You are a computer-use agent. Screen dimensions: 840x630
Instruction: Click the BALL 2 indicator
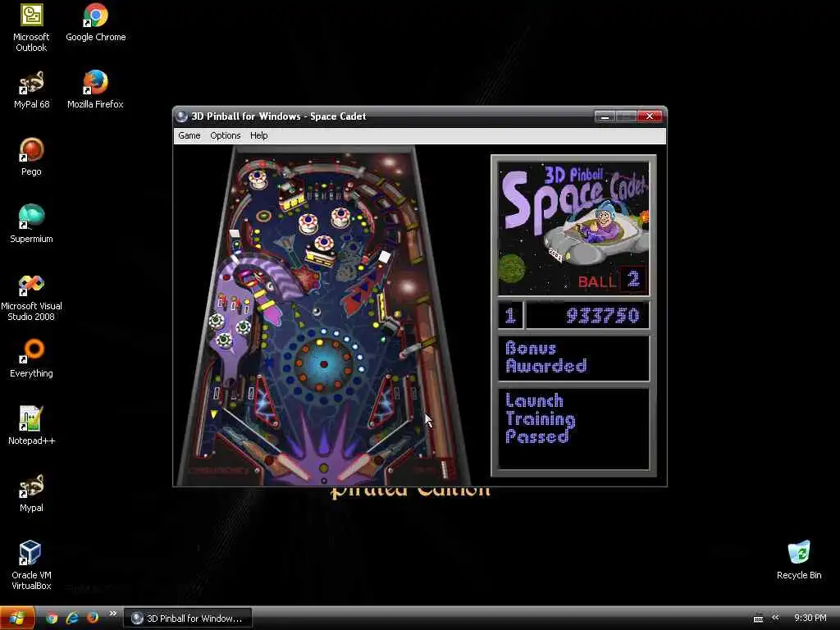coord(612,281)
